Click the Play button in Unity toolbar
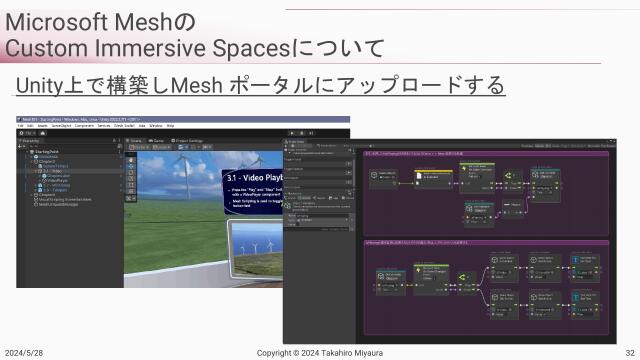Viewport: 640px width, 360px height. [292, 133]
